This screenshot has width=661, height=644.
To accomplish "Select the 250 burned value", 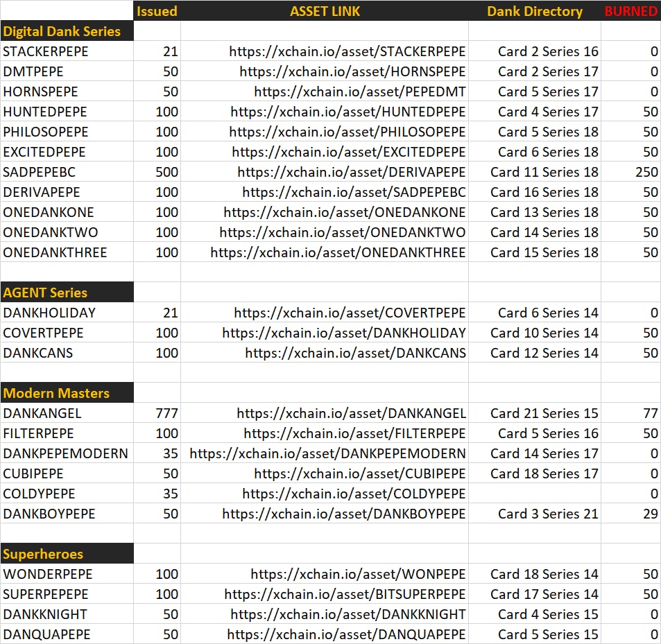I will [630, 172].
